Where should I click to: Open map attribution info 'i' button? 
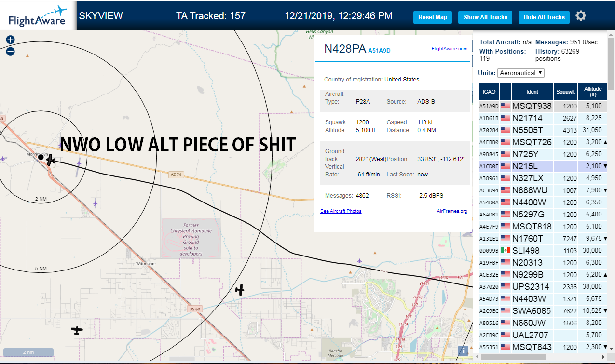coord(464,351)
